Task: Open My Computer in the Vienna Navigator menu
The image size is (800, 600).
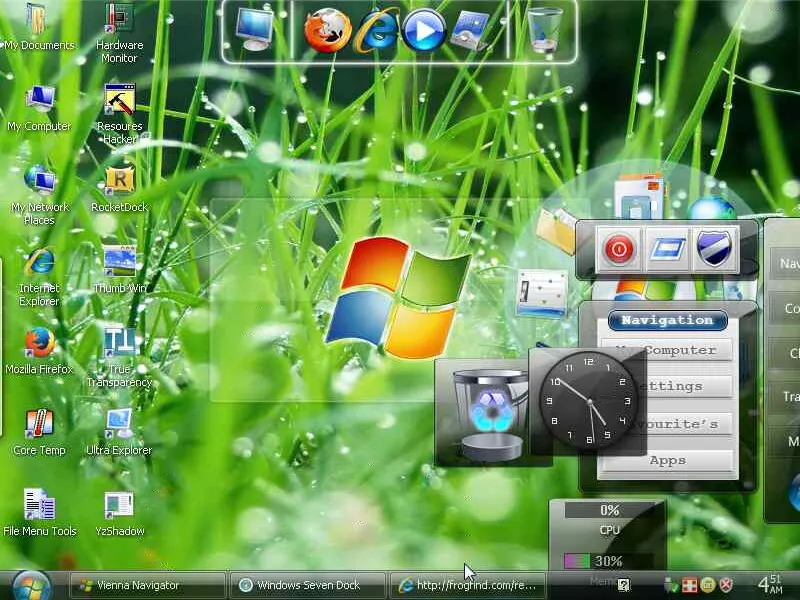Action: 667,351
